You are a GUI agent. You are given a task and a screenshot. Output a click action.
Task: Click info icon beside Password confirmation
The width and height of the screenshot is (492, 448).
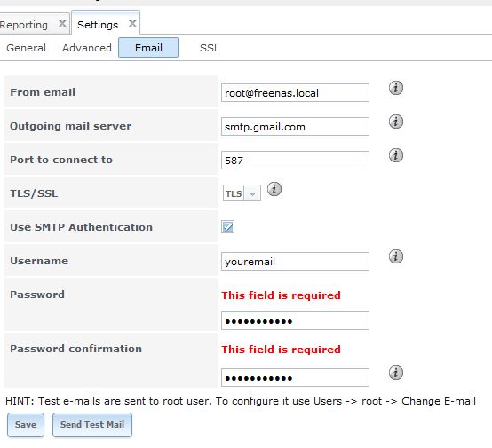(x=396, y=373)
